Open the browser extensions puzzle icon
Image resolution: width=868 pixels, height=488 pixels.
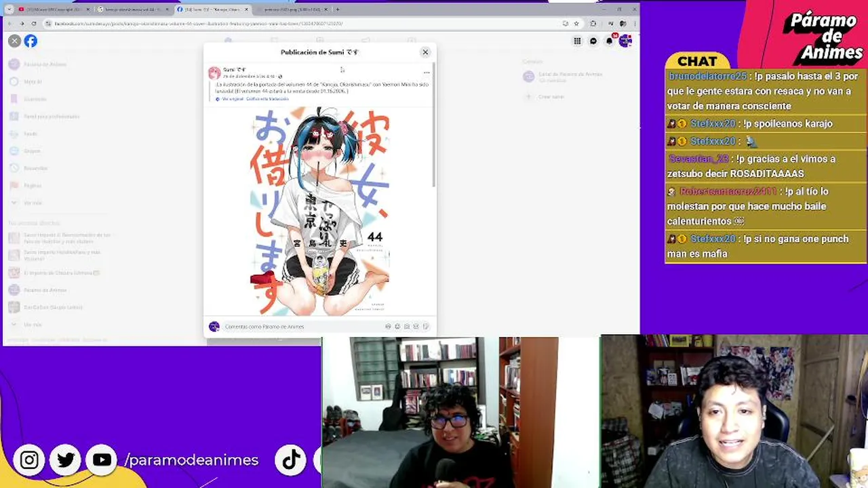(x=593, y=23)
